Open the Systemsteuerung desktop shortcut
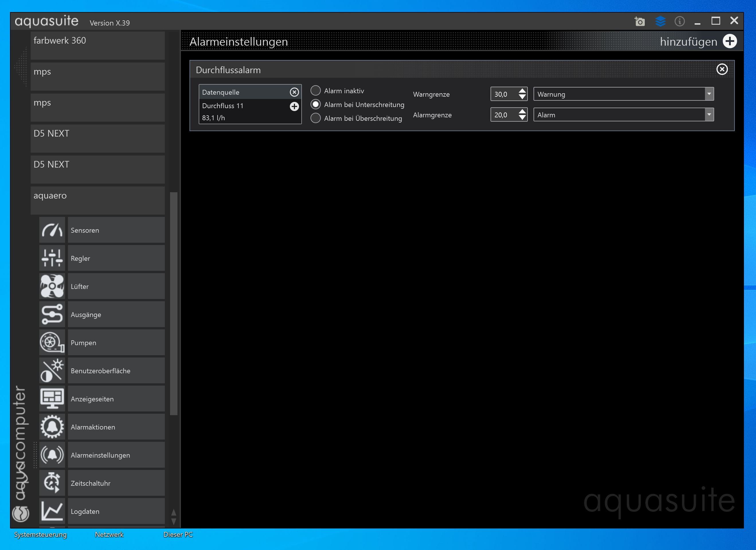Image resolution: width=756 pixels, height=550 pixels. [x=40, y=534]
